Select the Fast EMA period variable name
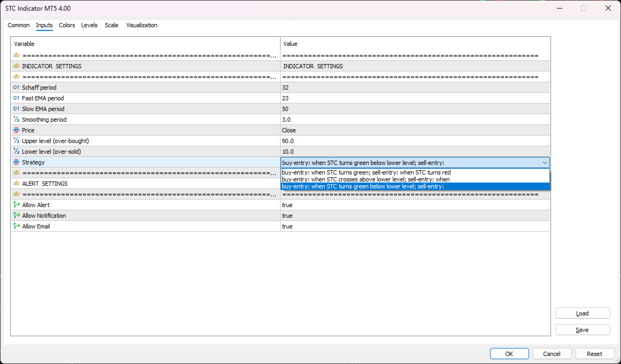Viewport: 621px width, 364px height. (43, 98)
